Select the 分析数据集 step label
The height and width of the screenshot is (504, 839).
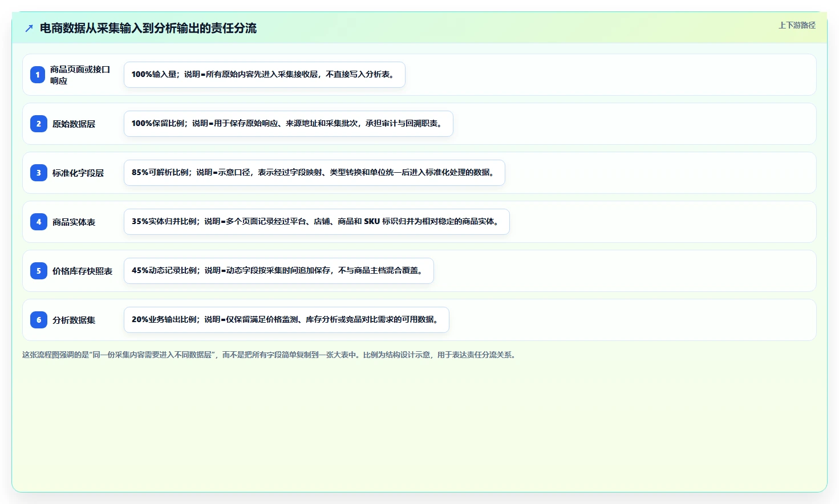click(x=74, y=320)
